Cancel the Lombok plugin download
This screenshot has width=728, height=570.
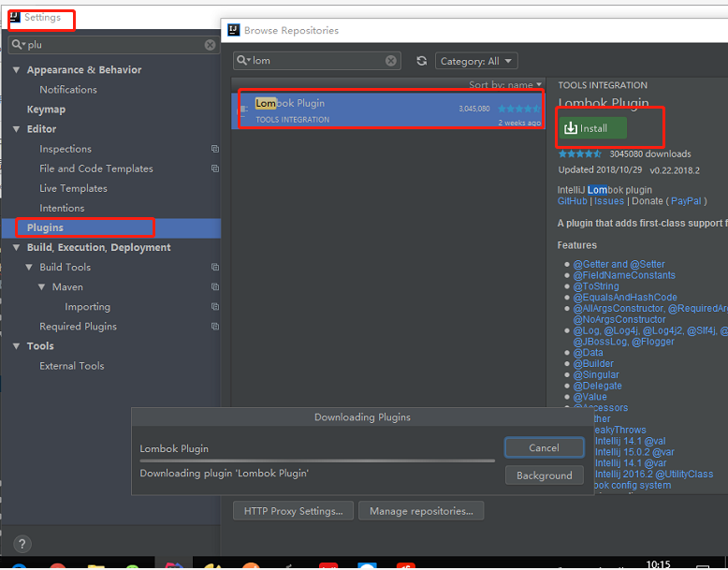545,447
